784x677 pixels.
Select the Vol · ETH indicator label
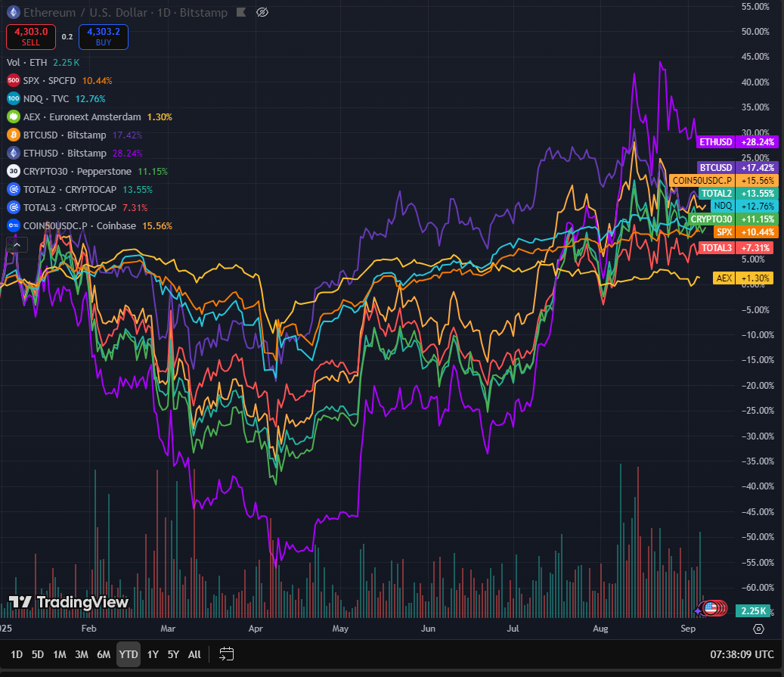26,63
